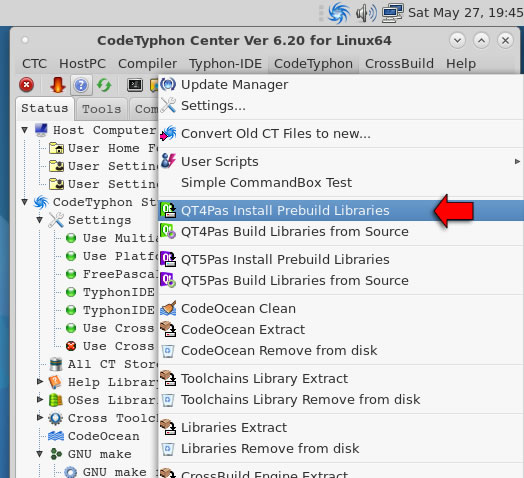
Task: Click the green refresh arrows toolbar icon
Action: click(104, 85)
